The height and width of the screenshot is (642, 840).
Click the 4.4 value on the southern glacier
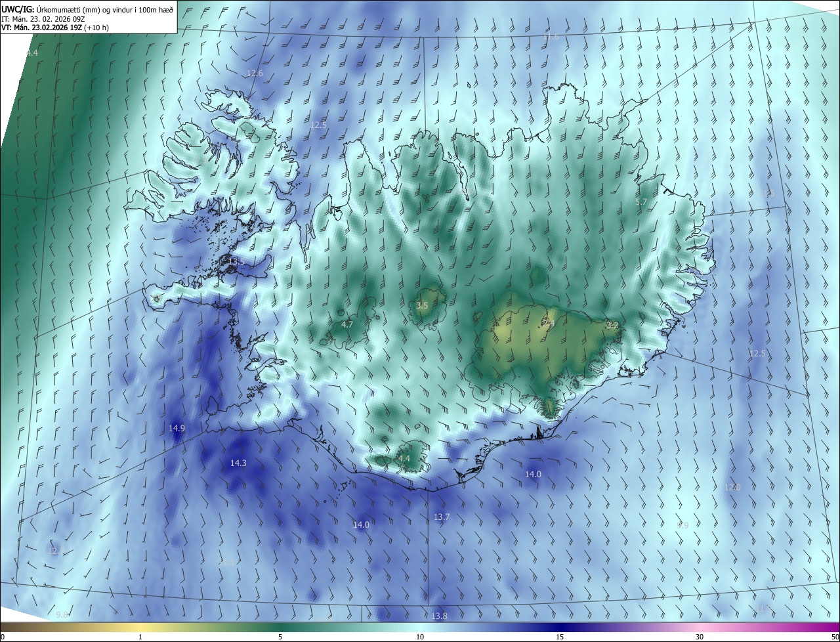[404, 458]
